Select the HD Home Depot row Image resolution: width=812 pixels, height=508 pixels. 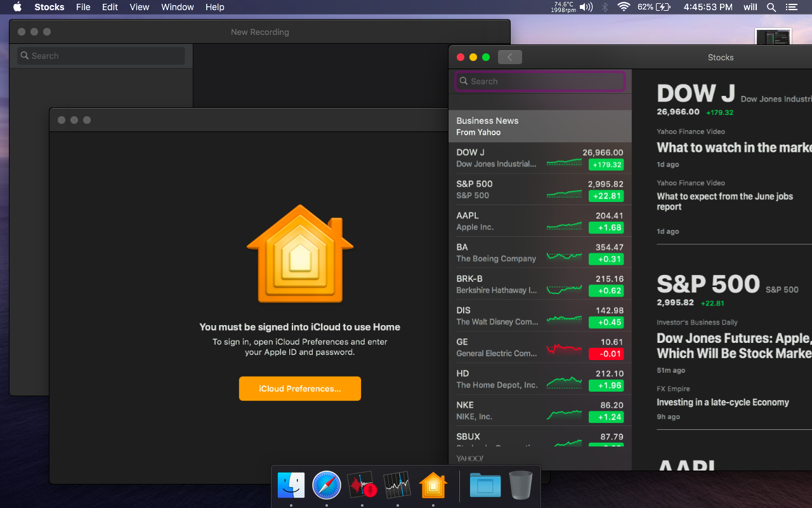[x=540, y=378]
